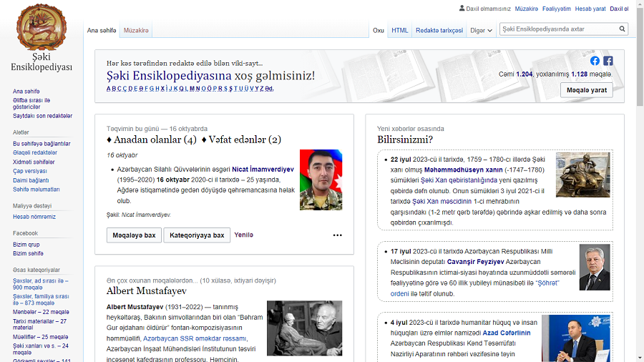644x362 pixels.
Task: Click the user icon beside Daxil olmamısınız
Action: pyautogui.click(x=462, y=9)
